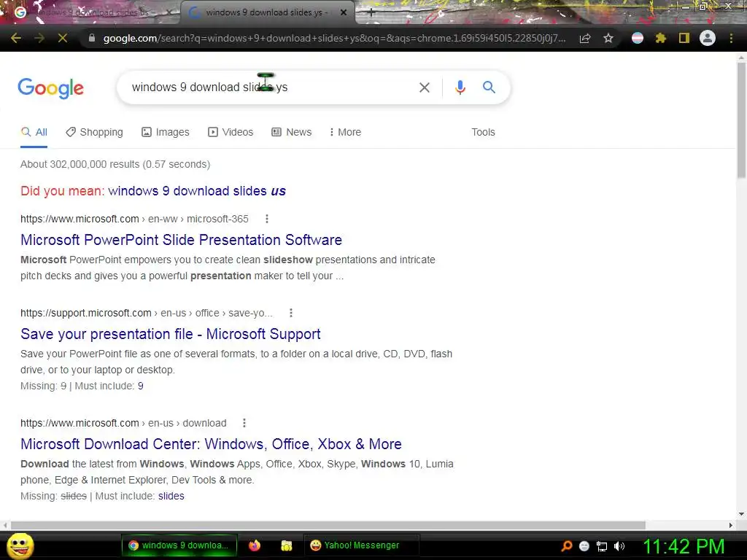Go to the Google logo homepage

[x=51, y=88]
